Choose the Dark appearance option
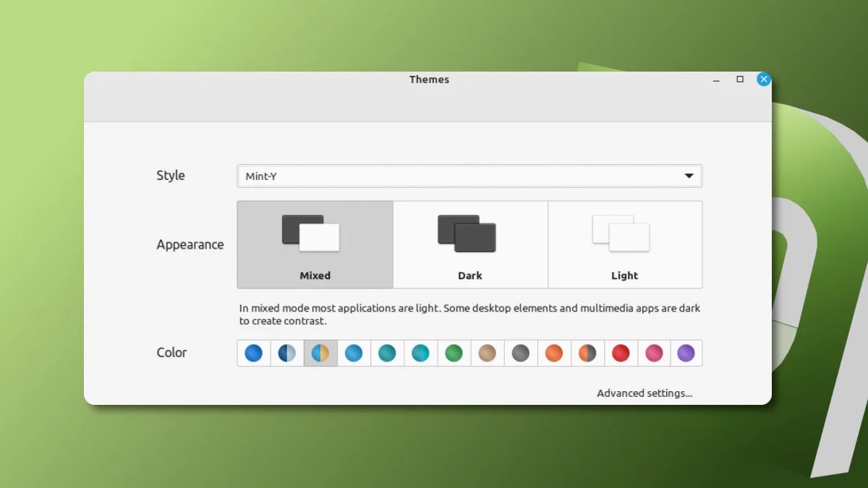 (x=470, y=244)
